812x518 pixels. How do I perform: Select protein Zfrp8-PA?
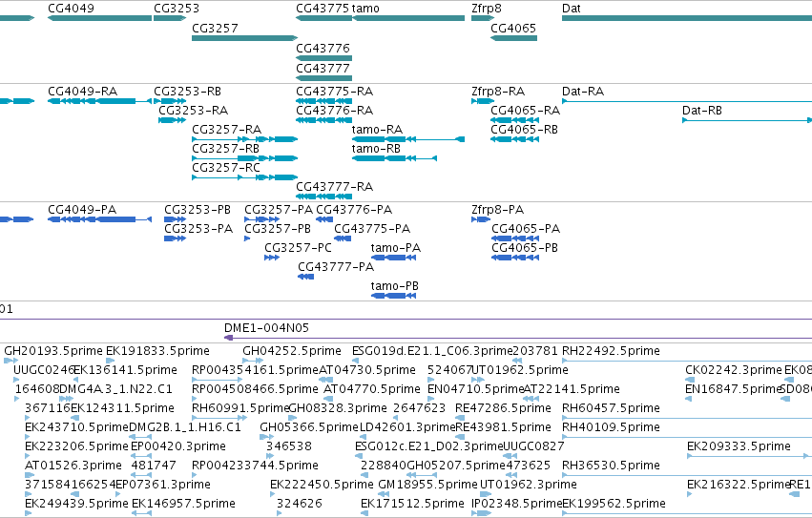pos(481,219)
